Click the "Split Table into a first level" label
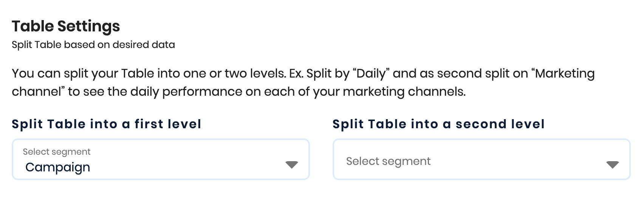The height and width of the screenshot is (199, 644). point(106,124)
